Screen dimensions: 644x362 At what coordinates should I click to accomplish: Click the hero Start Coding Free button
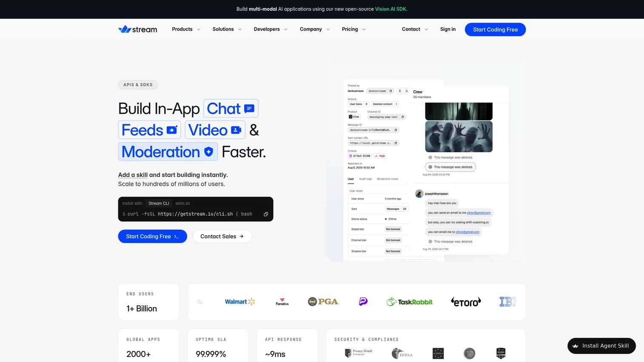point(152,237)
